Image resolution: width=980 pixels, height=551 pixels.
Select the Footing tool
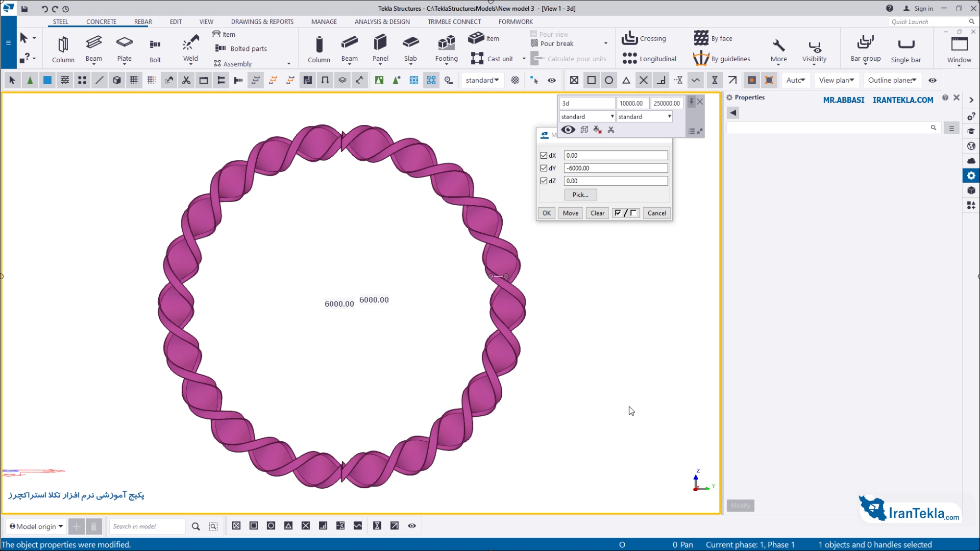point(446,49)
